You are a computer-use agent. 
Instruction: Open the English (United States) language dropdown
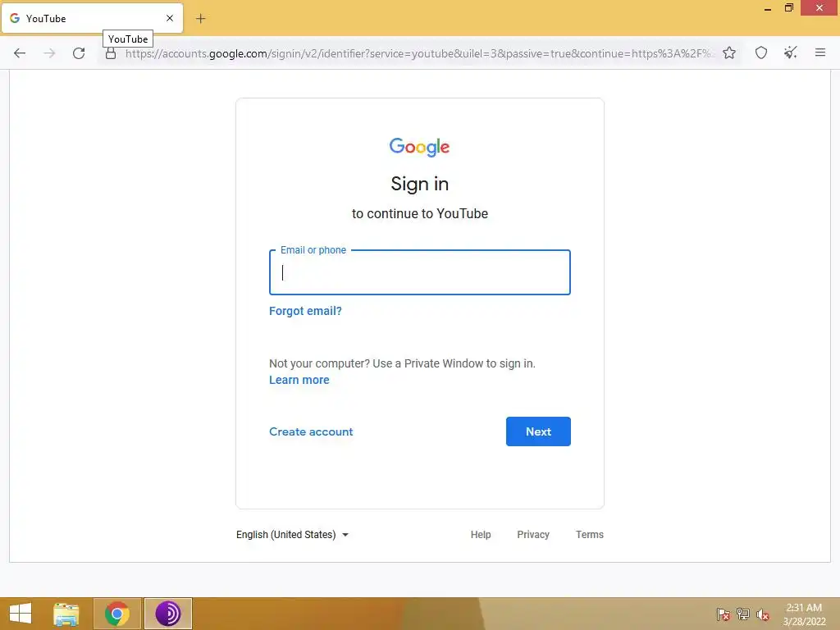(x=293, y=535)
